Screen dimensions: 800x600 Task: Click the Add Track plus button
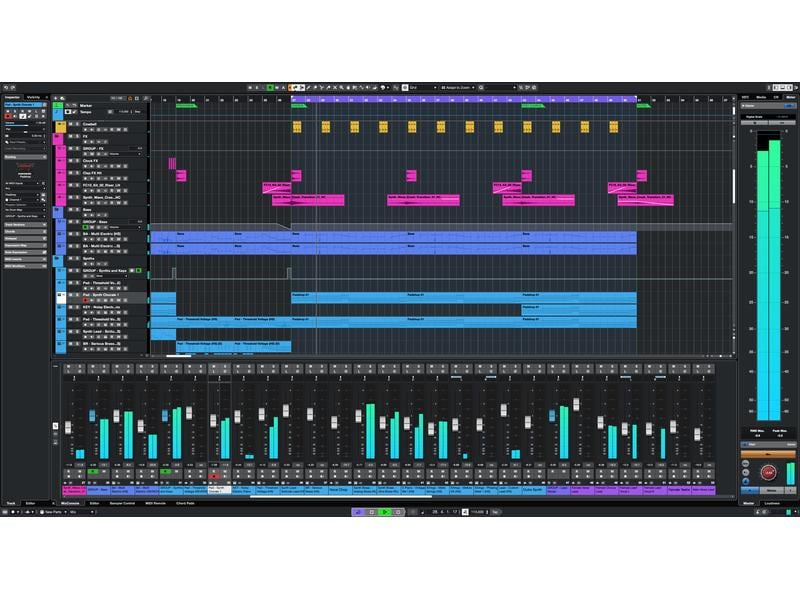(56, 98)
